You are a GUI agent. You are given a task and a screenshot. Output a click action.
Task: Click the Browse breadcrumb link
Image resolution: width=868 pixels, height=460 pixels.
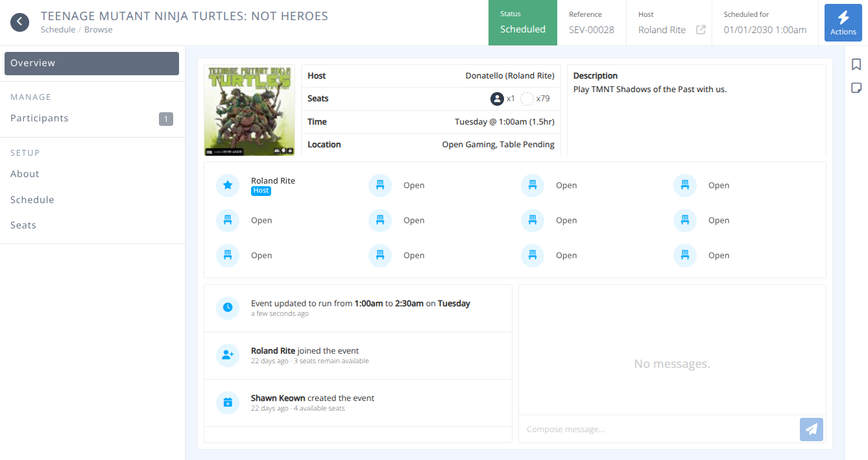(x=99, y=29)
